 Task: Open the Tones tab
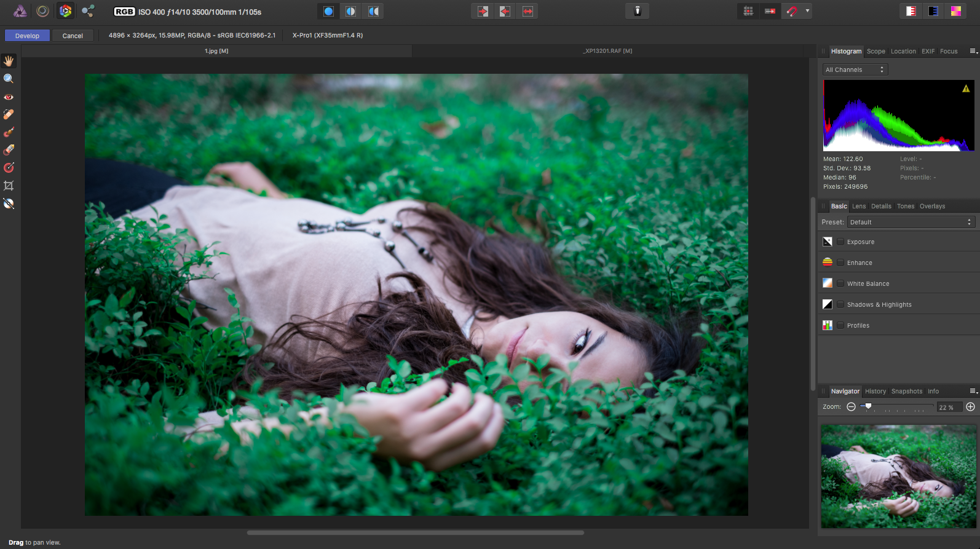point(905,206)
